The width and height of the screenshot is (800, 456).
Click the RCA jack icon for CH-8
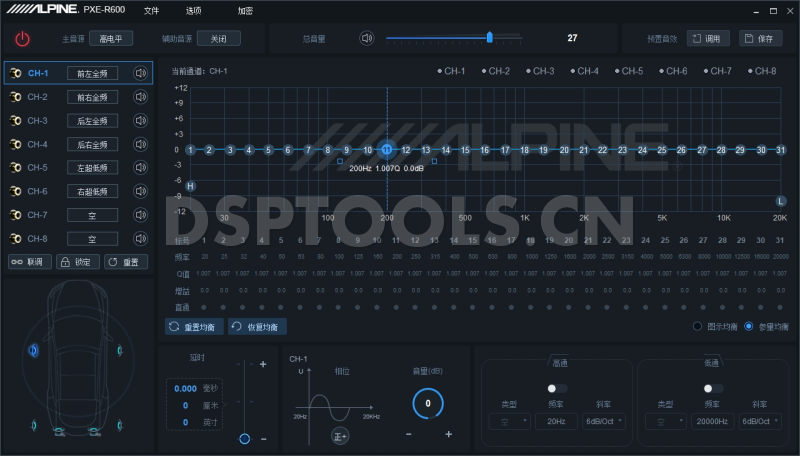pyautogui.click(x=15, y=239)
